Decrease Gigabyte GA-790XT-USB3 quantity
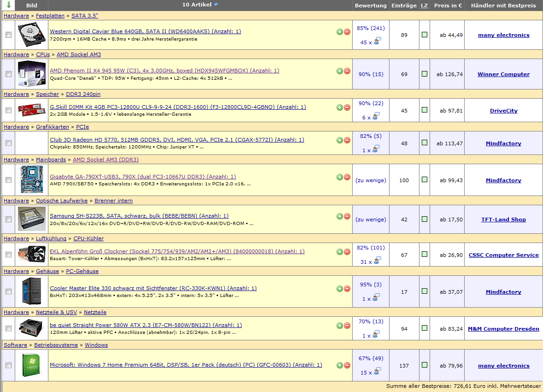Image resolution: width=543 pixels, height=392 pixels. click(x=347, y=177)
